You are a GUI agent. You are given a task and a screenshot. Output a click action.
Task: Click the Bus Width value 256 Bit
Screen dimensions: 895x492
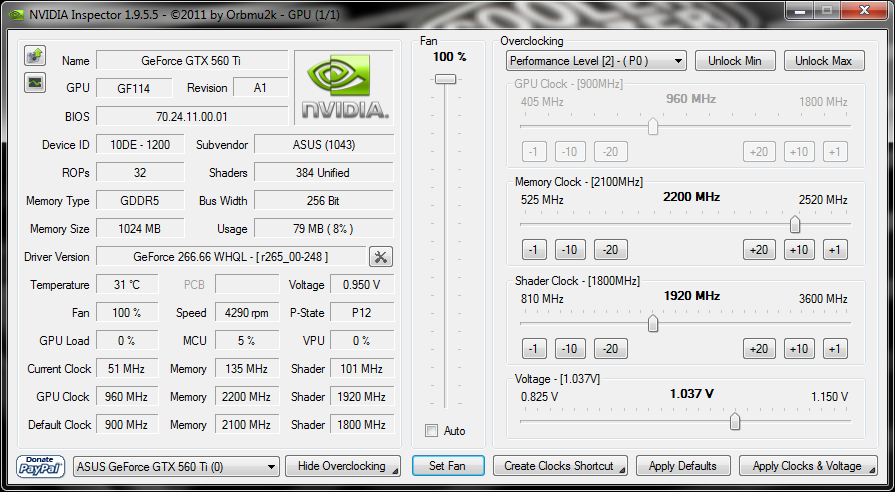(x=324, y=201)
